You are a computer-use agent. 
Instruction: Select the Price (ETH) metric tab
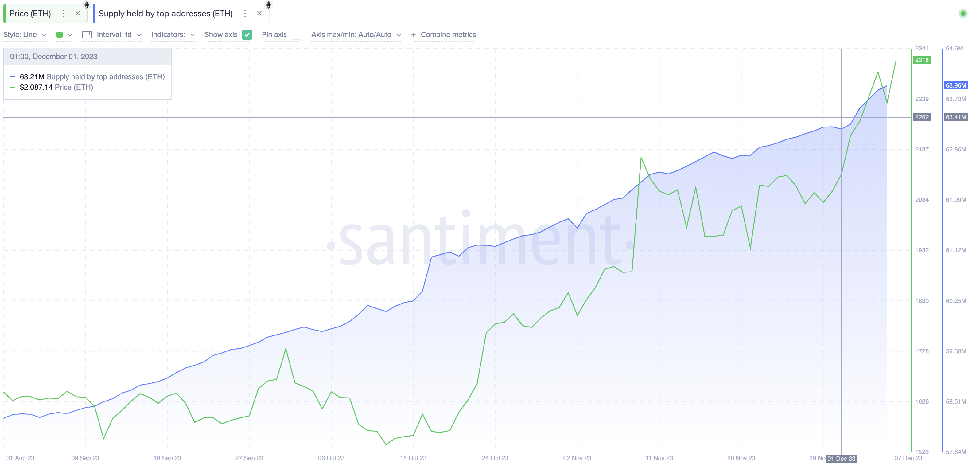pos(30,14)
